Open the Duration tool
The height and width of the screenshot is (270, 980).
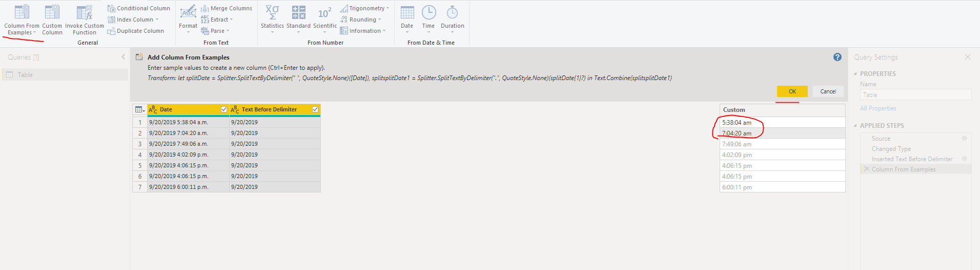click(452, 20)
